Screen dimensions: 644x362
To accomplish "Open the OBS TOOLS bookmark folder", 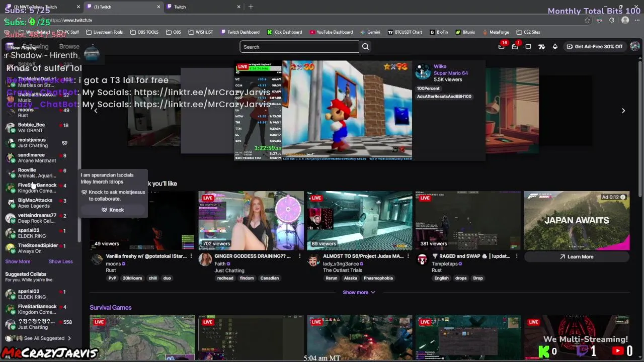I will click(x=144, y=32).
